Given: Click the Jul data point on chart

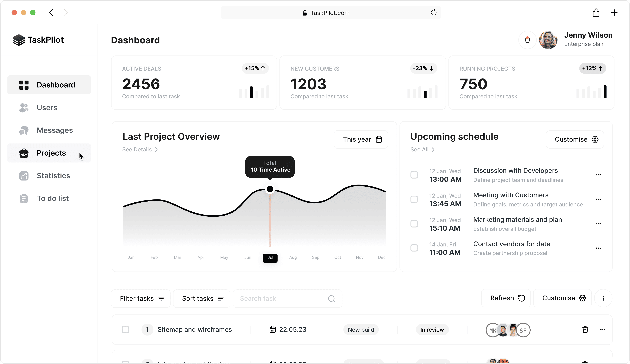Looking at the screenshot, I should pyautogui.click(x=270, y=189).
